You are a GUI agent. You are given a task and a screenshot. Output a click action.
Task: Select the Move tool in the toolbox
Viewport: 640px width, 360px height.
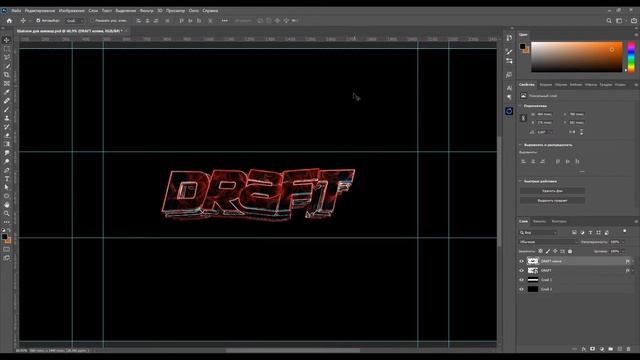pos(7,40)
